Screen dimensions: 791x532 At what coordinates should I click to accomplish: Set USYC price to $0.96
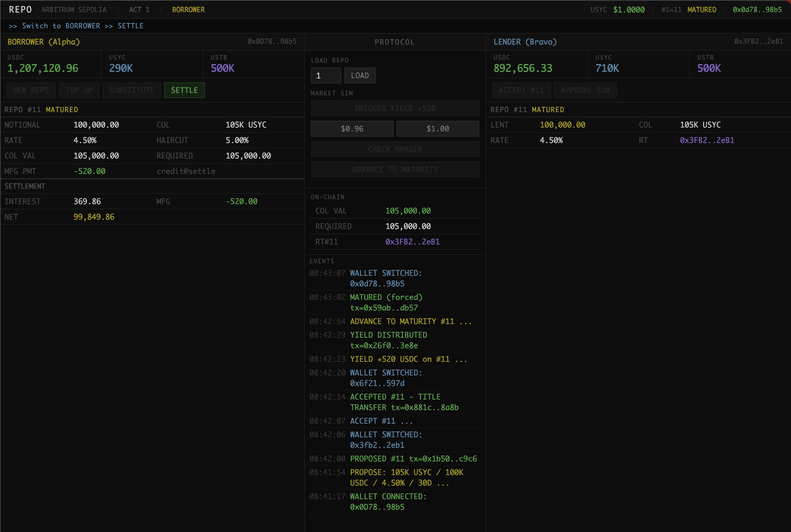point(352,129)
